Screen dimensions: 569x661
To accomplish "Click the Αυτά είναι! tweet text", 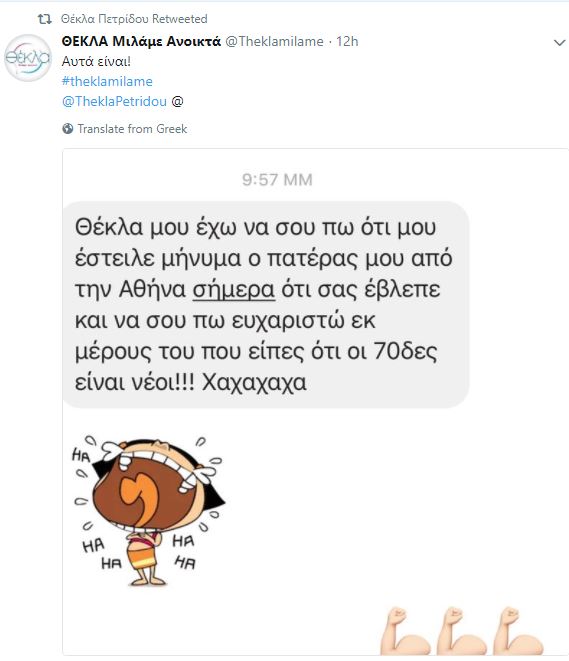I will [x=96, y=62].
